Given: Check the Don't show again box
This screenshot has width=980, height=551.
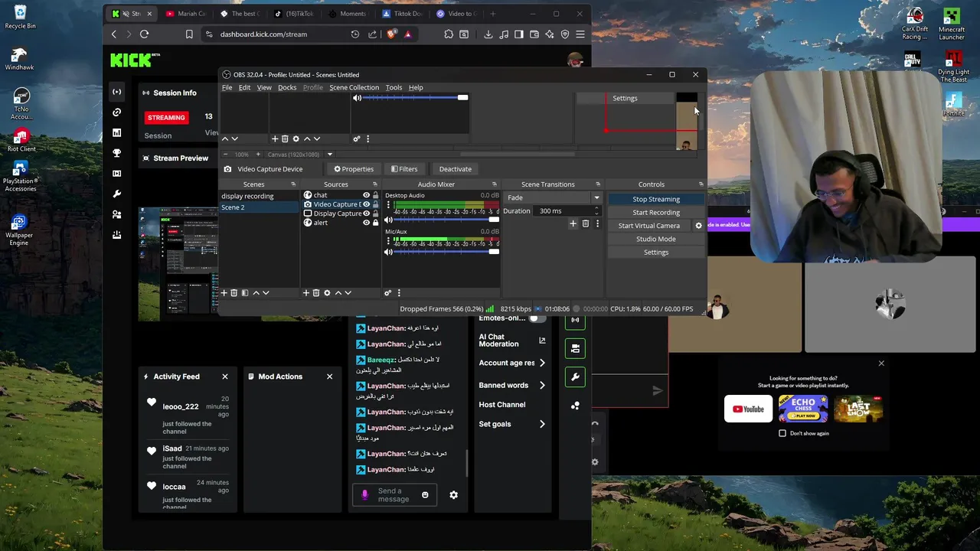Looking at the screenshot, I should click(x=782, y=433).
